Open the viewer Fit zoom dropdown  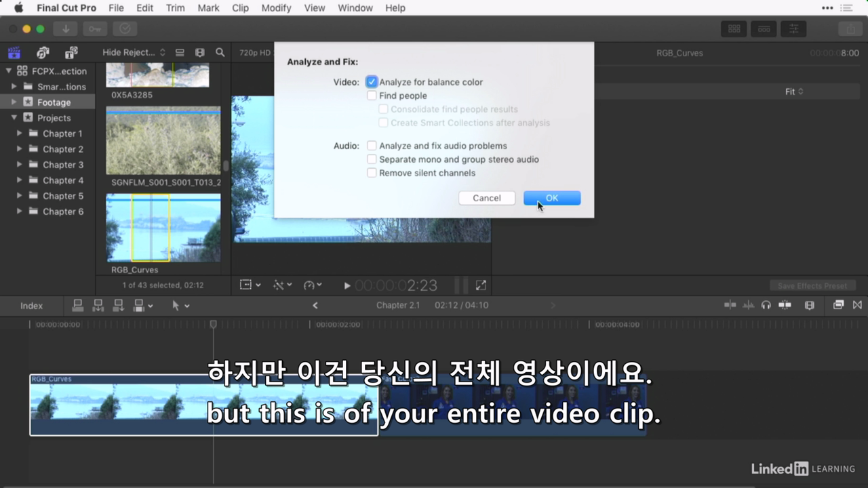point(794,91)
